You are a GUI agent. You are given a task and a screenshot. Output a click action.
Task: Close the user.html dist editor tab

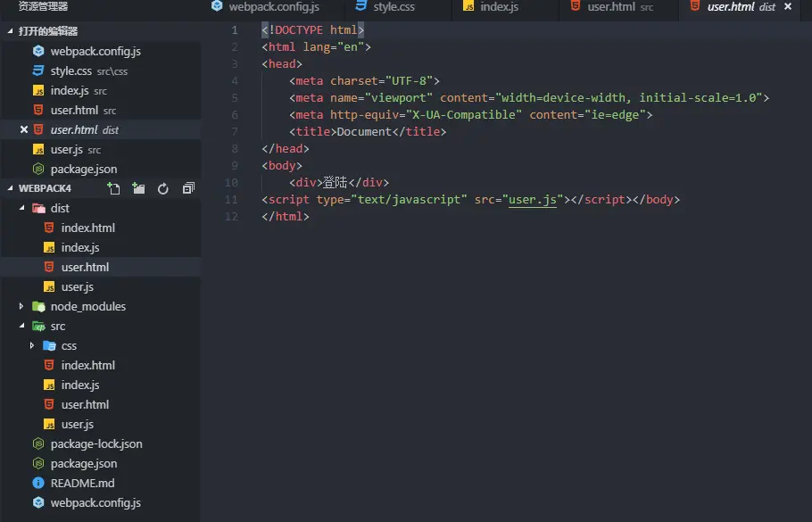[788, 6]
